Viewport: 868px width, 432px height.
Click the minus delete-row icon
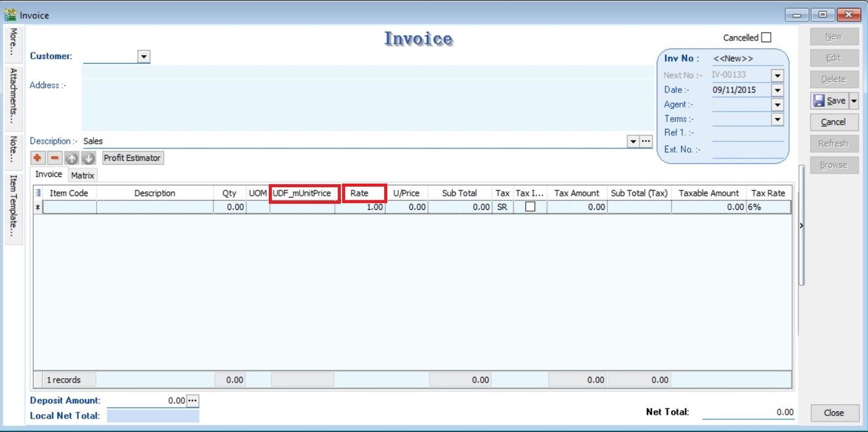[x=54, y=158]
